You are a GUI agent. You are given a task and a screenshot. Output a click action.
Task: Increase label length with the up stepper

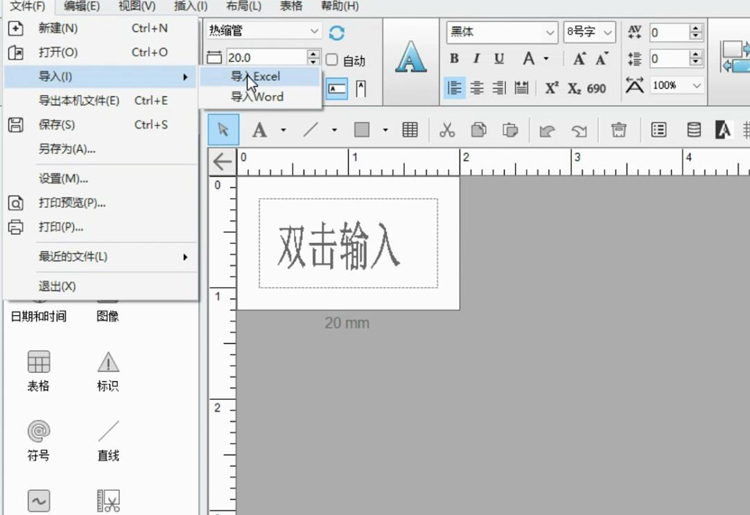[313, 53]
